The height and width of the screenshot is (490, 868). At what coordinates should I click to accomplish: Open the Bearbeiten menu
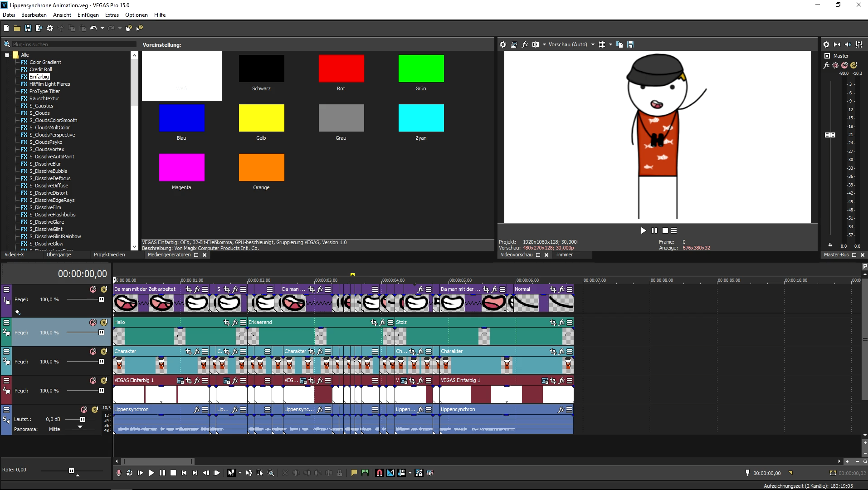click(34, 15)
